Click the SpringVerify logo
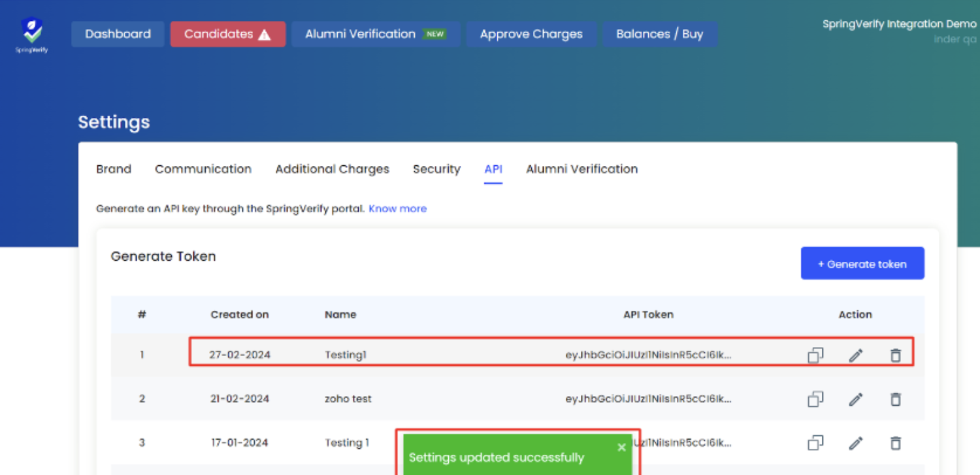 point(32,35)
